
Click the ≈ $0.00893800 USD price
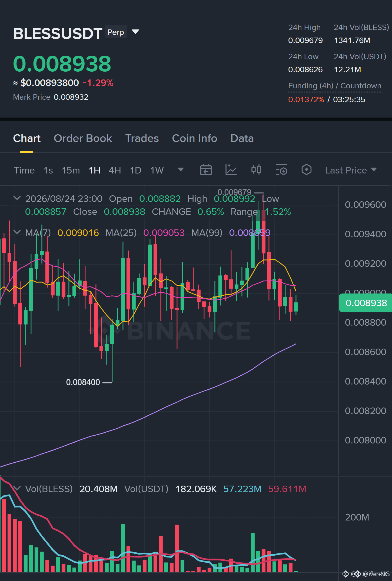click(x=46, y=83)
